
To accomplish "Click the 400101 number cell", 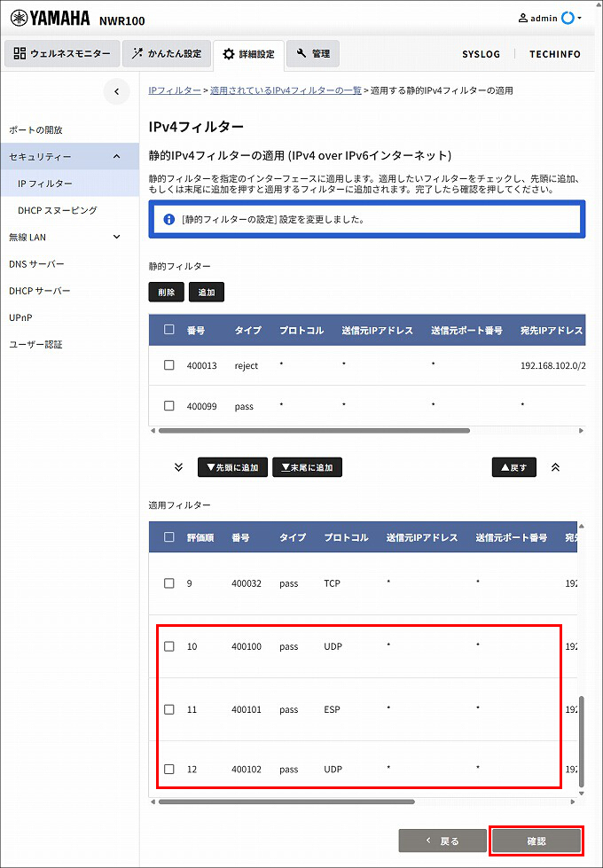I will click(x=246, y=709).
